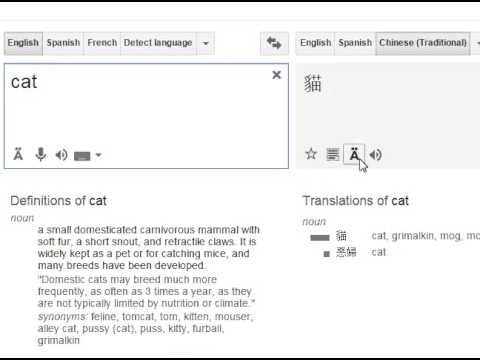The image size is (480, 360).
Task: Select Detect language as the source option
Action: (x=158, y=43)
